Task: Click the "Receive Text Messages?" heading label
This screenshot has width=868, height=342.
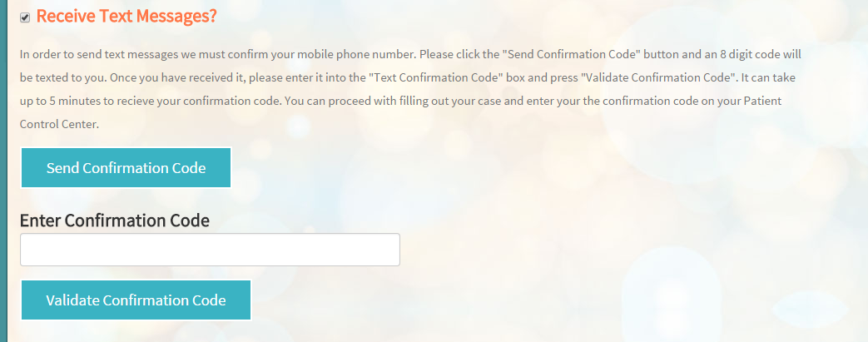Action: (x=126, y=16)
